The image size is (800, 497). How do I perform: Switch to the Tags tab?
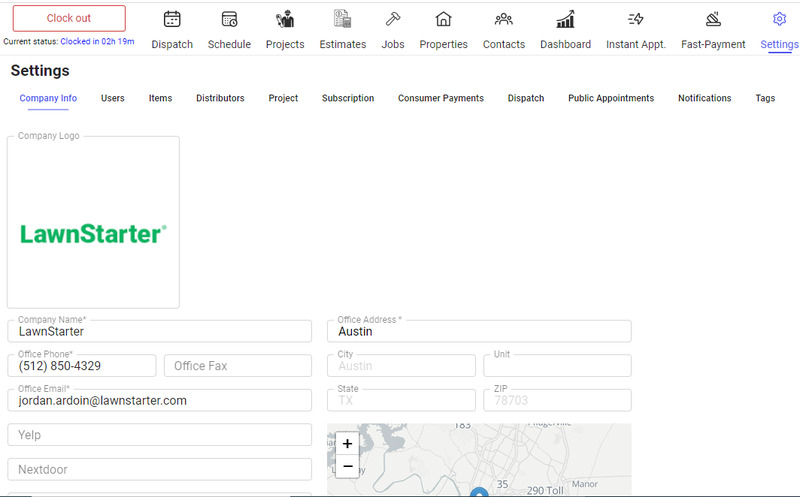765,98
